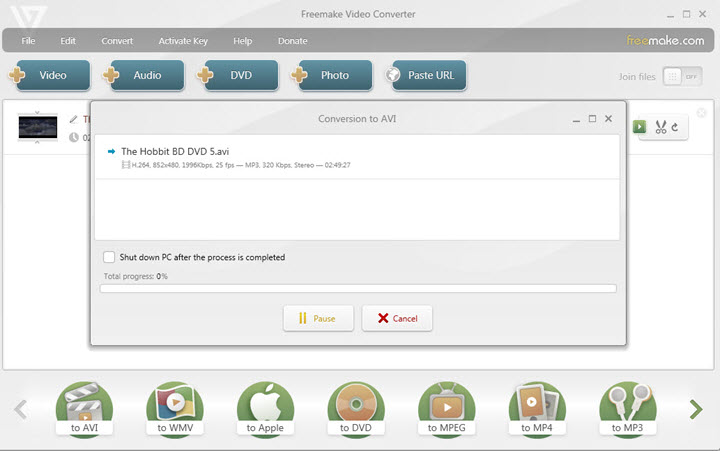The width and height of the screenshot is (720, 451).
Task: Pause the conversion
Action: [318, 318]
